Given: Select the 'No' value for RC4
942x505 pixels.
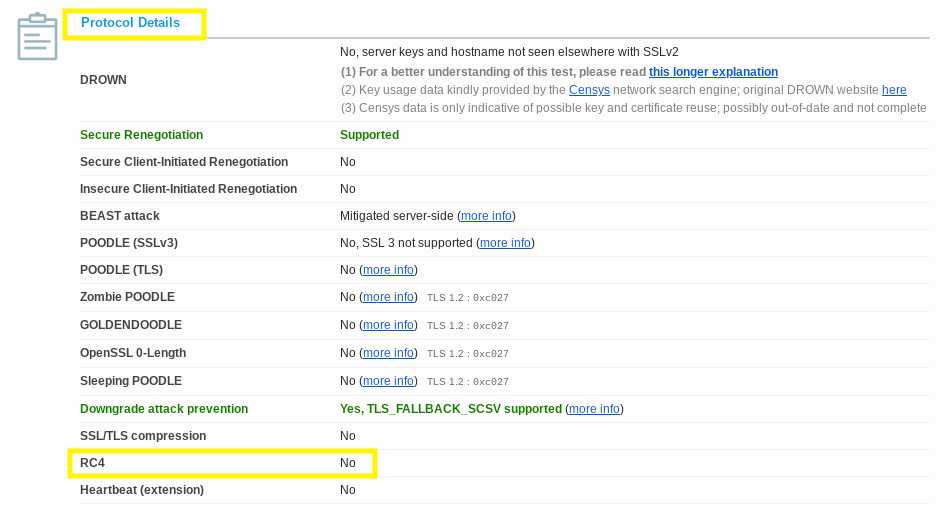Looking at the screenshot, I should point(348,463).
